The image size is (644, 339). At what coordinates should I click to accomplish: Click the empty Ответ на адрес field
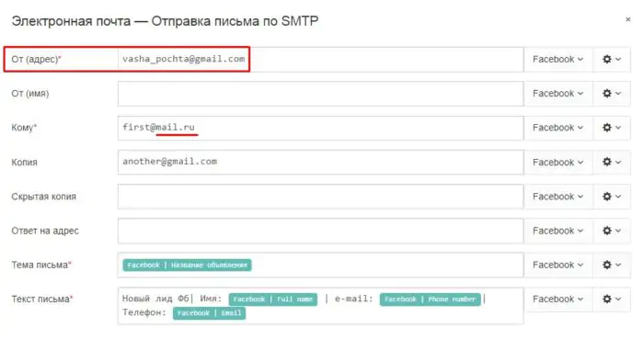(320, 231)
